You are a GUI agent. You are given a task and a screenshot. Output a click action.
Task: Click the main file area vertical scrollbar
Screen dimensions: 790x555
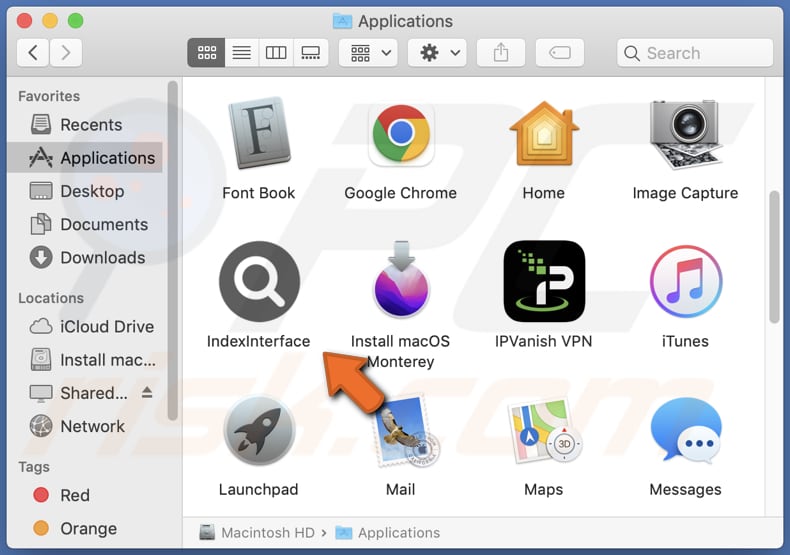coord(774,257)
